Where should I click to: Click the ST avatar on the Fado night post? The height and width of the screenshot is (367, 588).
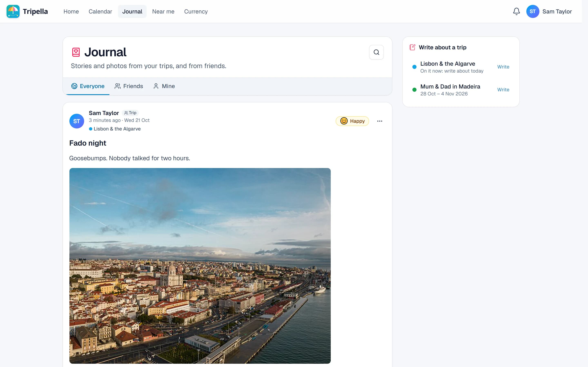[77, 121]
